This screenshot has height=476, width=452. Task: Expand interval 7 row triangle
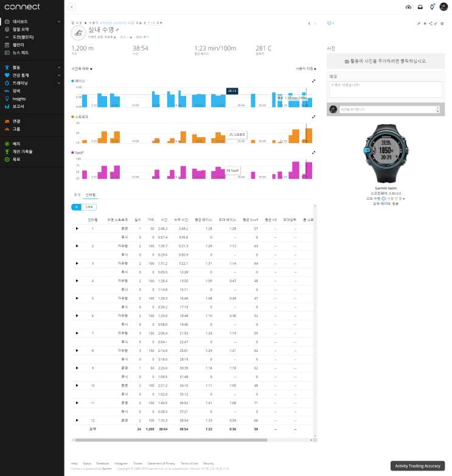pos(77,333)
